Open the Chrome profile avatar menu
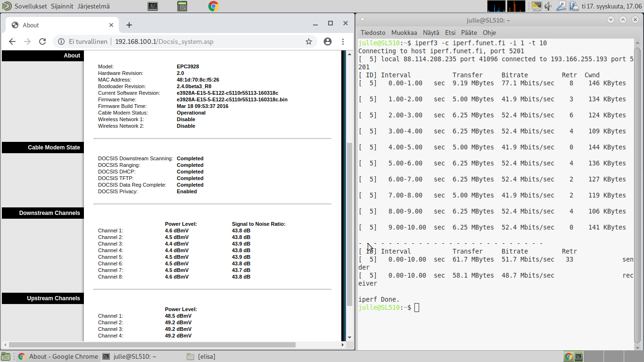644x362 pixels. 328,41
